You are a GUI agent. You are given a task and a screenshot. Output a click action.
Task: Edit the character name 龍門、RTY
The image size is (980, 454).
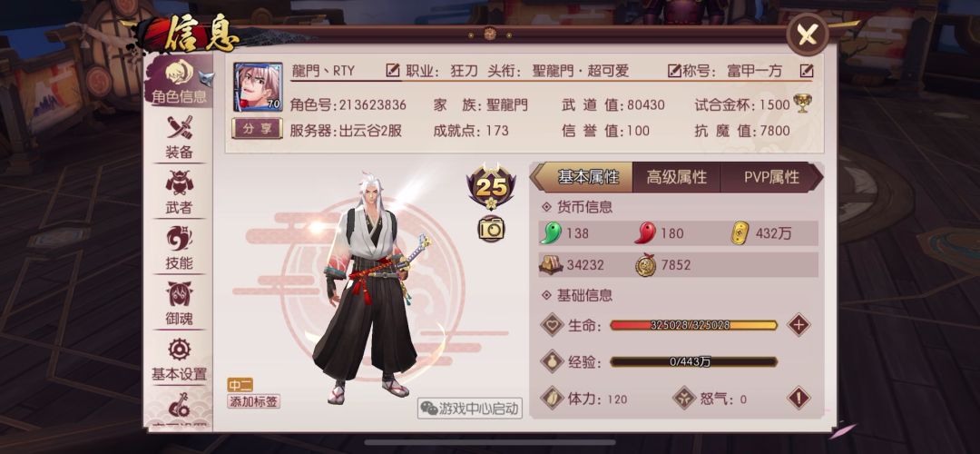coord(393,71)
